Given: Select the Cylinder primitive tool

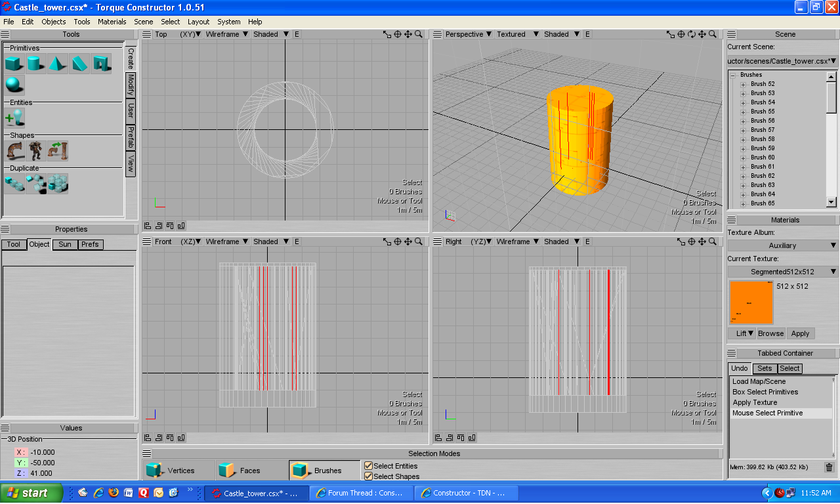Looking at the screenshot, I should (35, 64).
